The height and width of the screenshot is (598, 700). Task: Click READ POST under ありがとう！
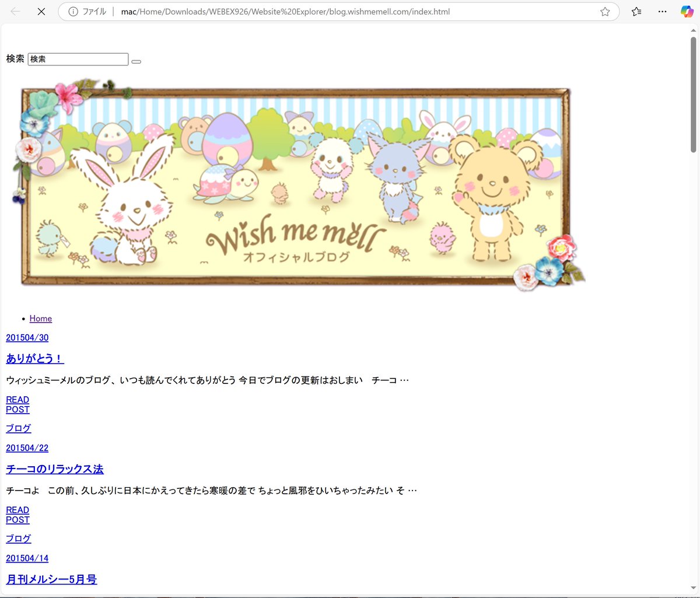tap(17, 405)
